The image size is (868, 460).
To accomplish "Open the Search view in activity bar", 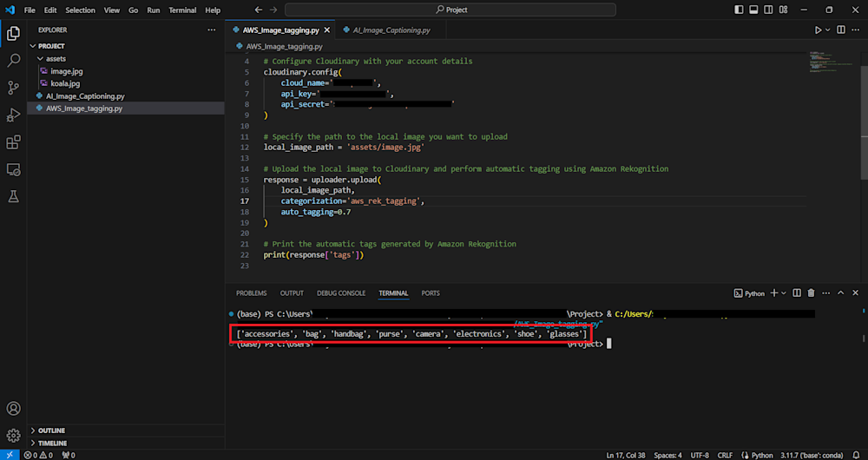I will (13, 61).
